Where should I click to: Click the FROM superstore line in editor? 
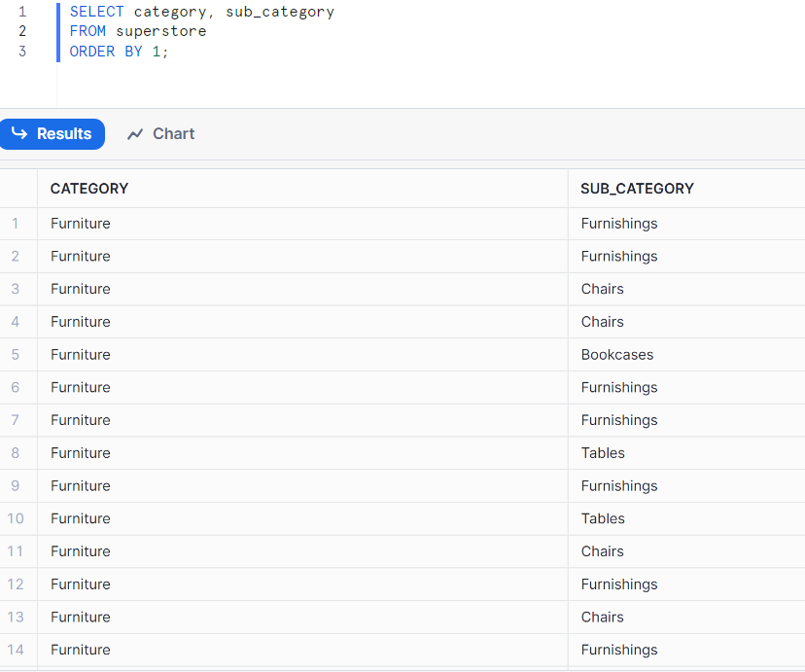tap(138, 31)
